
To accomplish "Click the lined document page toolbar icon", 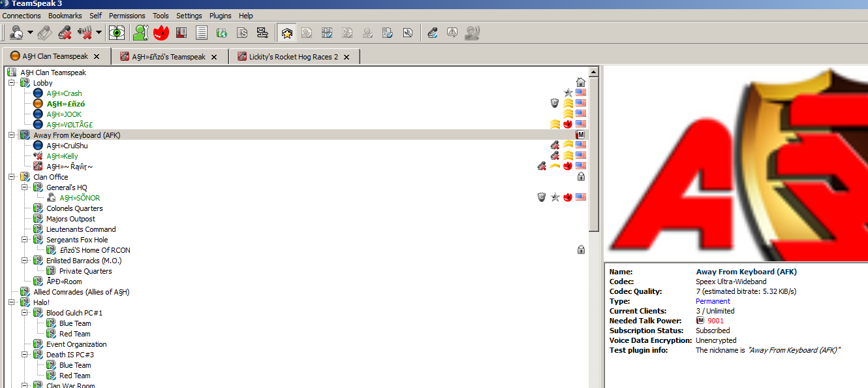I will click(x=202, y=32).
